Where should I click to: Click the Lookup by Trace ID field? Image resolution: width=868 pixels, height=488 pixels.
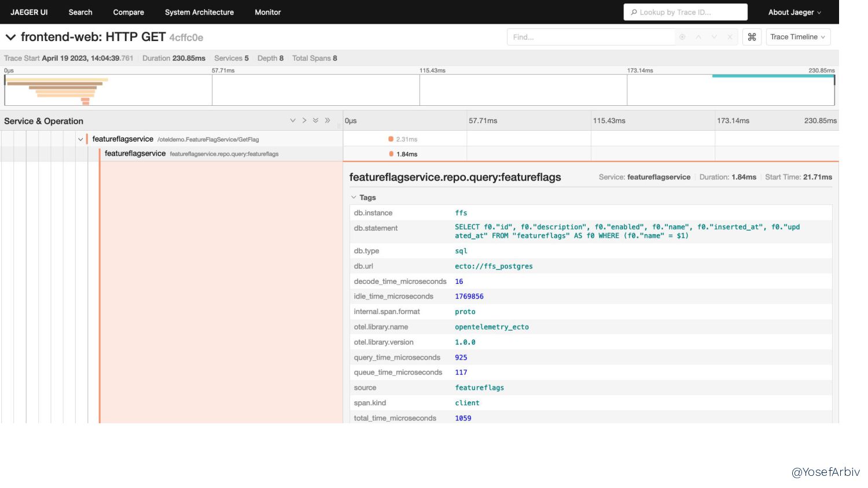pos(686,12)
